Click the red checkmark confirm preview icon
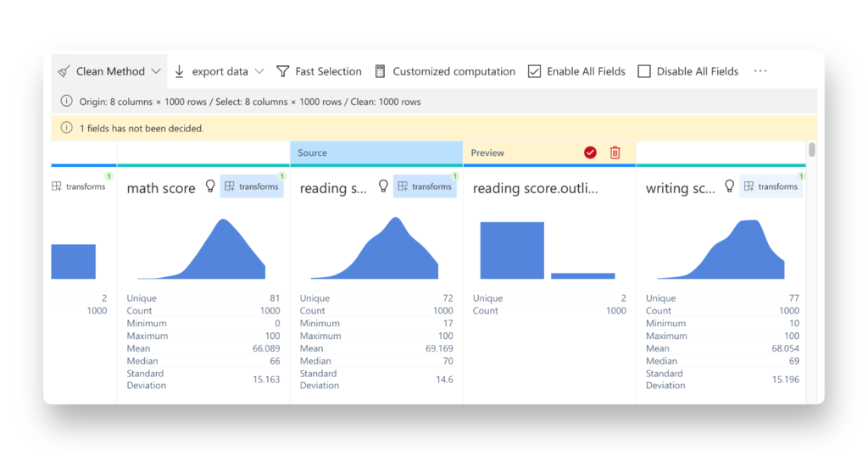The width and height of the screenshot is (868, 455). pos(590,153)
